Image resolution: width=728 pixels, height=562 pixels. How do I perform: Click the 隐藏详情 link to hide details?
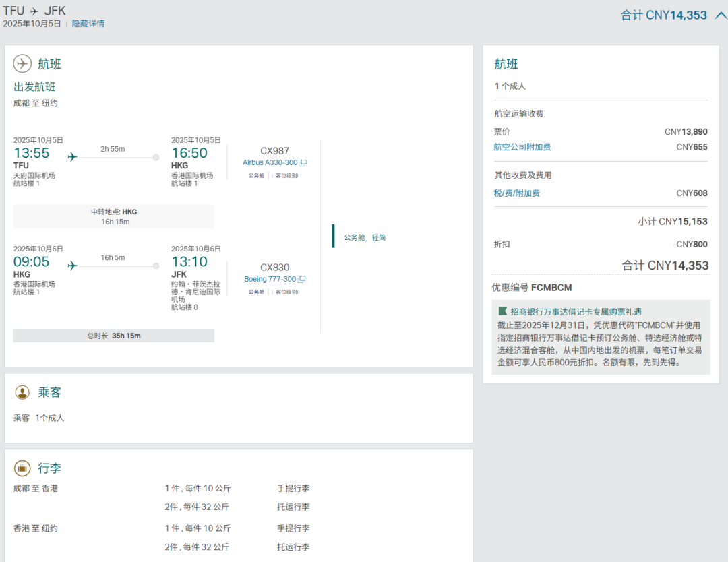pyautogui.click(x=88, y=24)
